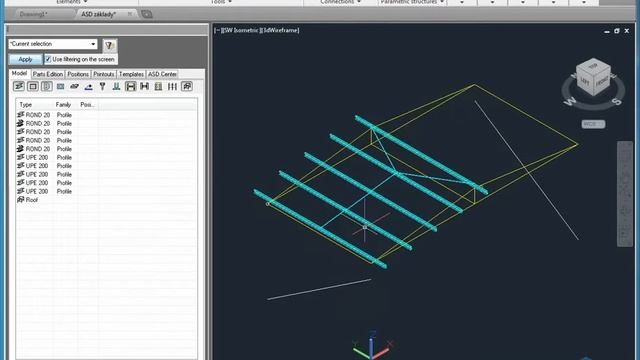This screenshot has width=640, height=360.
Task: Toggle Use filtering on the screen checkbox
Action: tap(48, 59)
